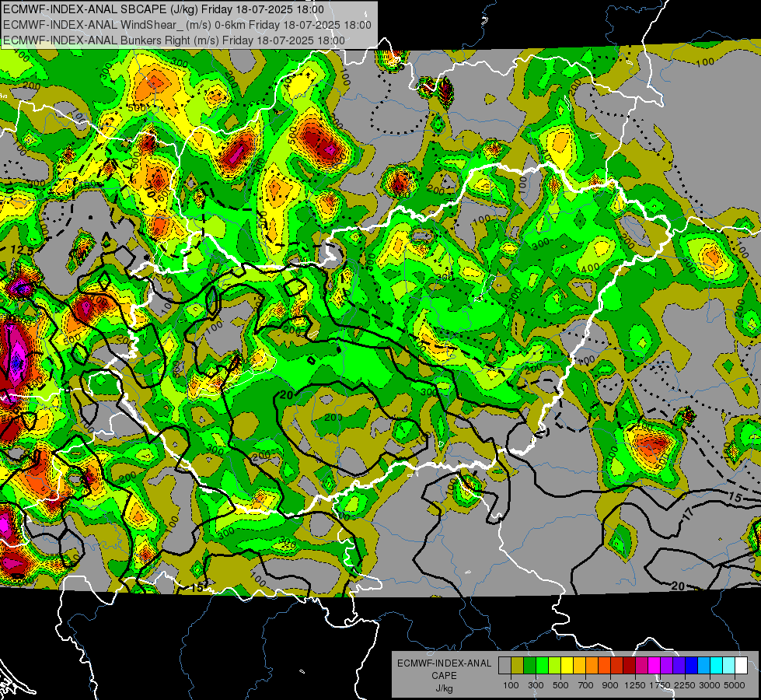Click the 100 tick label on the legend
761x700 pixels.
(511, 685)
